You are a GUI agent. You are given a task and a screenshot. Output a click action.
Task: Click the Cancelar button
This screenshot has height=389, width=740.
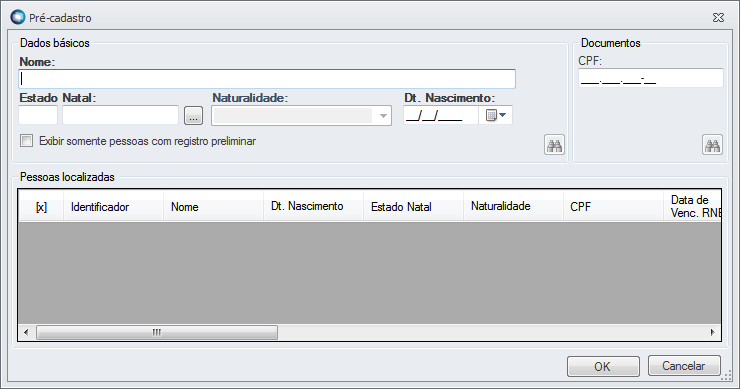[684, 366]
